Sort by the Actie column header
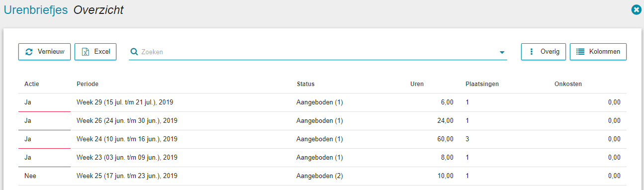The height and width of the screenshot is (190, 644). point(32,84)
